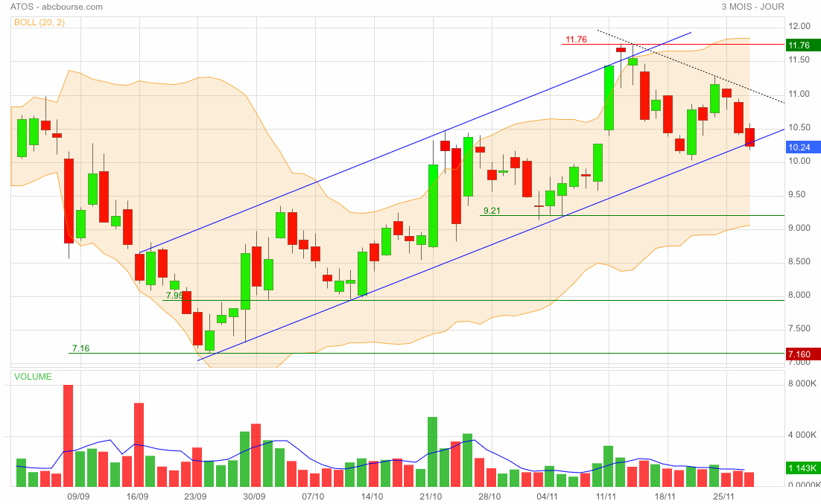Image resolution: width=821 pixels, height=504 pixels.
Task: Click the blue 10.24 current price tag
Action: [803, 147]
